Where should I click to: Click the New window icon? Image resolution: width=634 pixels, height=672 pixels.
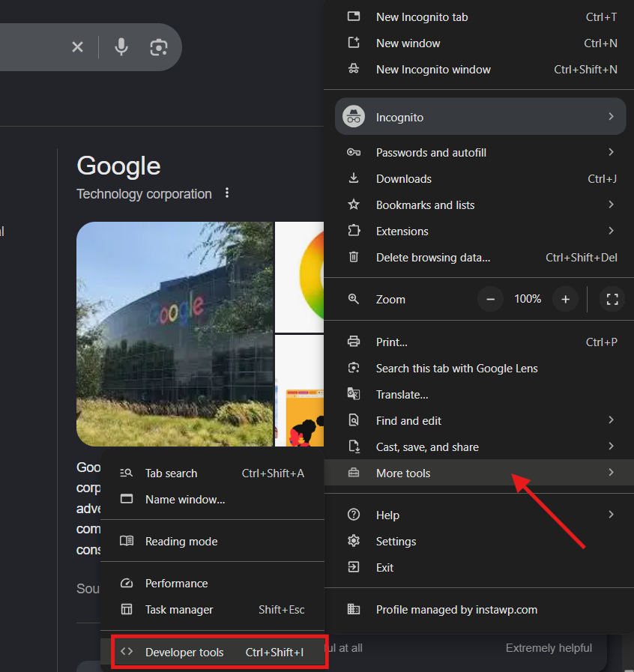[354, 43]
